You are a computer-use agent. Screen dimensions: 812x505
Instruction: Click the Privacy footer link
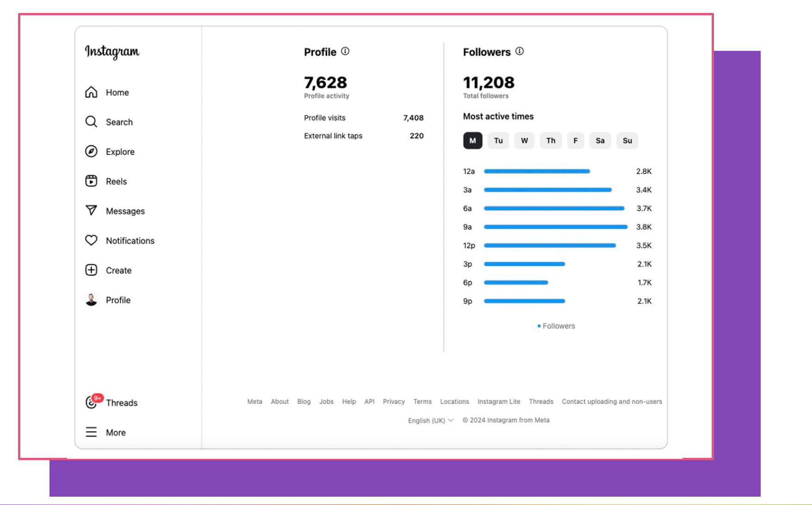pos(394,401)
